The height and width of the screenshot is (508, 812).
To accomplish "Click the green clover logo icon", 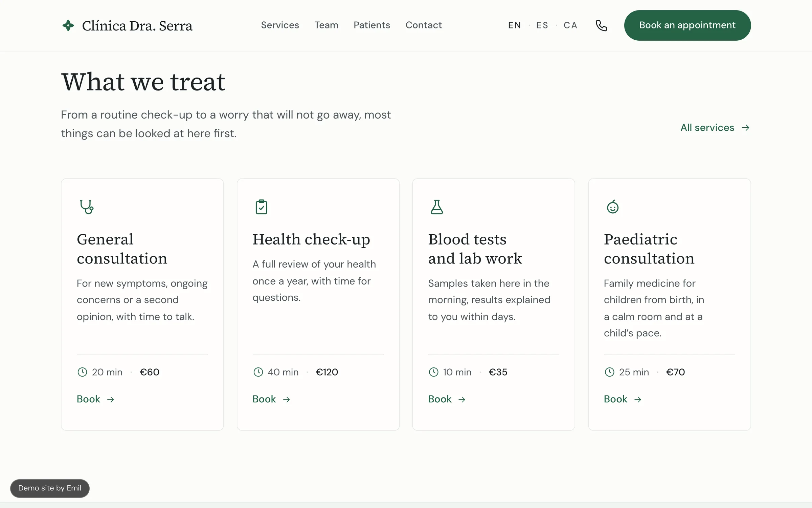I will [x=68, y=25].
